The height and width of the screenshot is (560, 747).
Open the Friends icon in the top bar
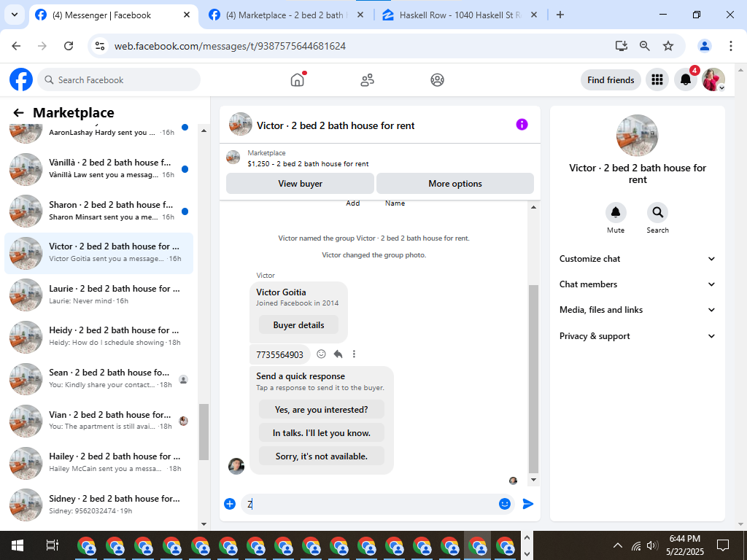coord(368,80)
